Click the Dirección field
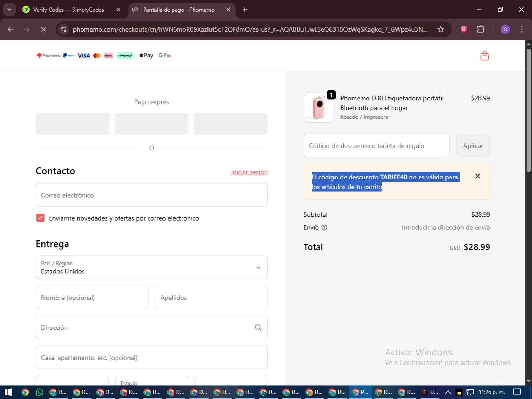The image size is (532, 399). [x=152, y=328]
